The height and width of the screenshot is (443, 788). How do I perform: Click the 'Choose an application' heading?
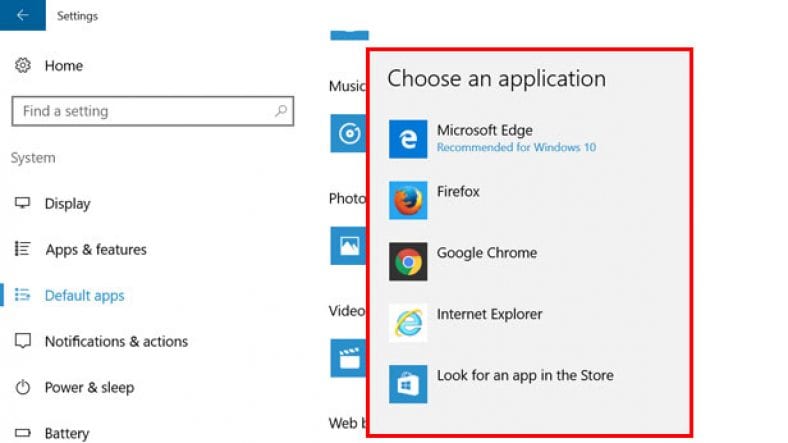click(x=497, y=79)
